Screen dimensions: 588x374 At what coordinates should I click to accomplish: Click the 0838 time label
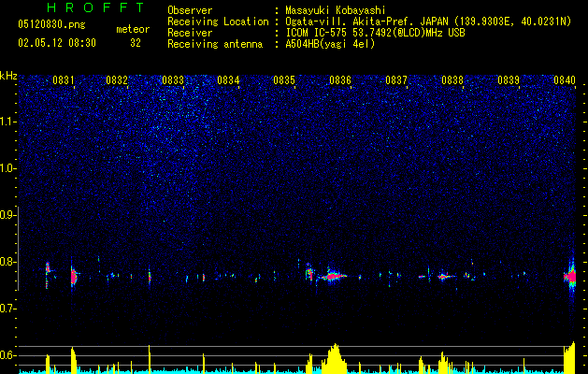(452, 80)
